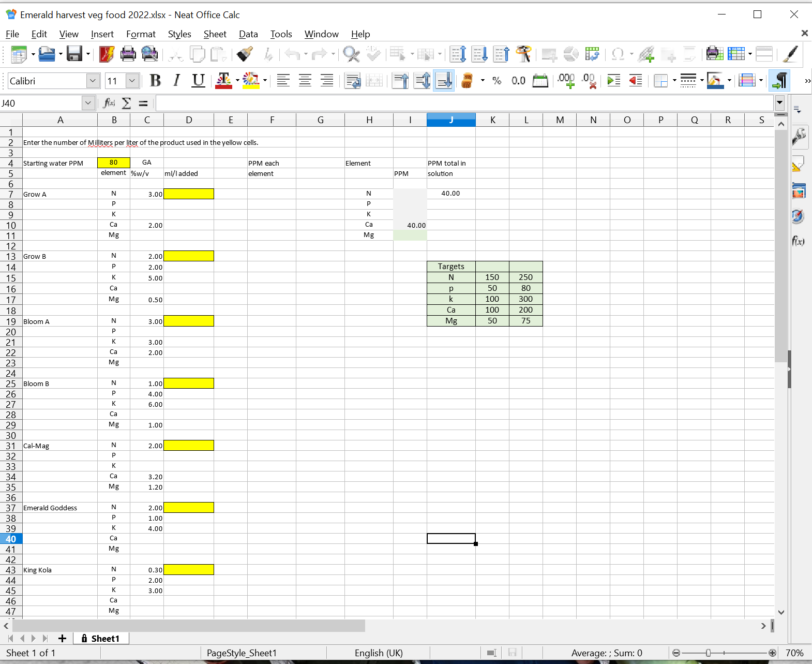Toggle right-to-left paragraph direction

coord(779,81)
